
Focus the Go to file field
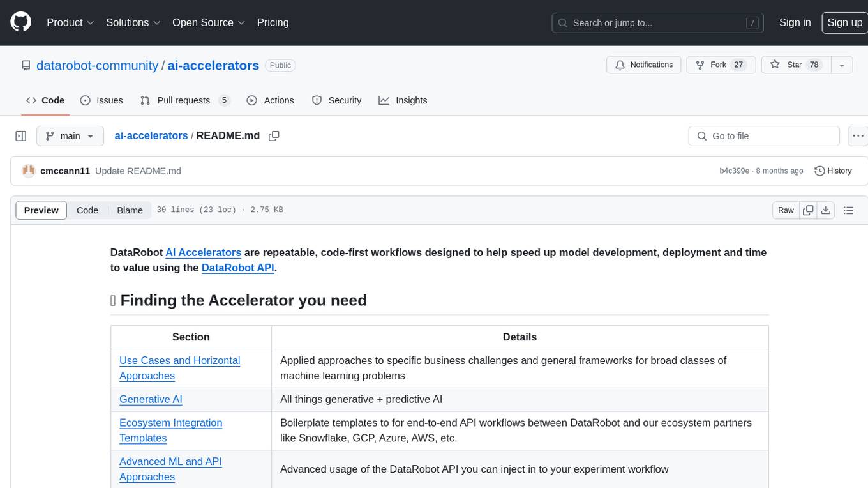tap(764, 136)
